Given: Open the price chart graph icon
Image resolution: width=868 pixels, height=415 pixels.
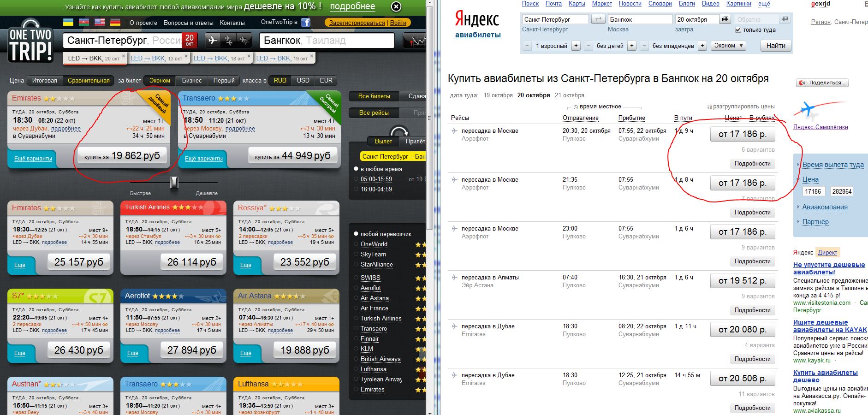Looking at the screenshot, I should tap(415, 40).
